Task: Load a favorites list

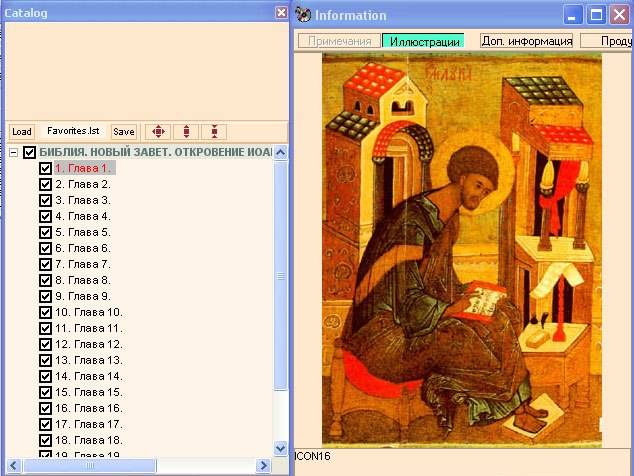Action: click(x=22, y=131)
